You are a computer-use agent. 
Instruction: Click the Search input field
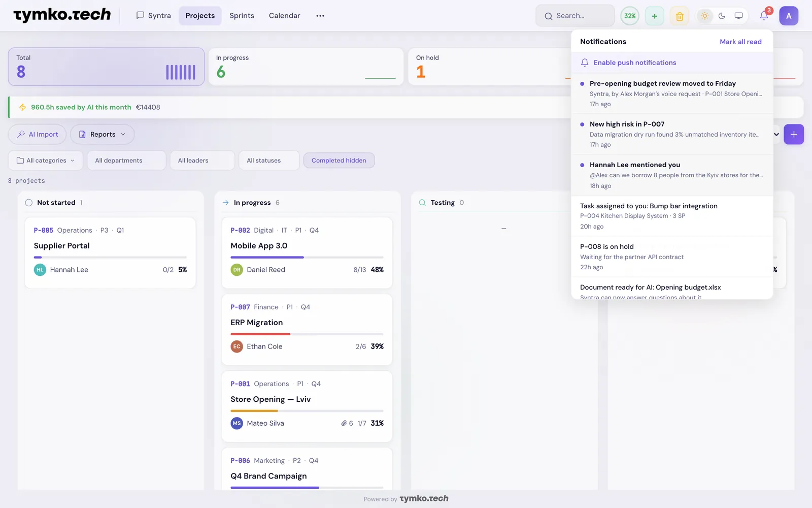coord(575,16)
